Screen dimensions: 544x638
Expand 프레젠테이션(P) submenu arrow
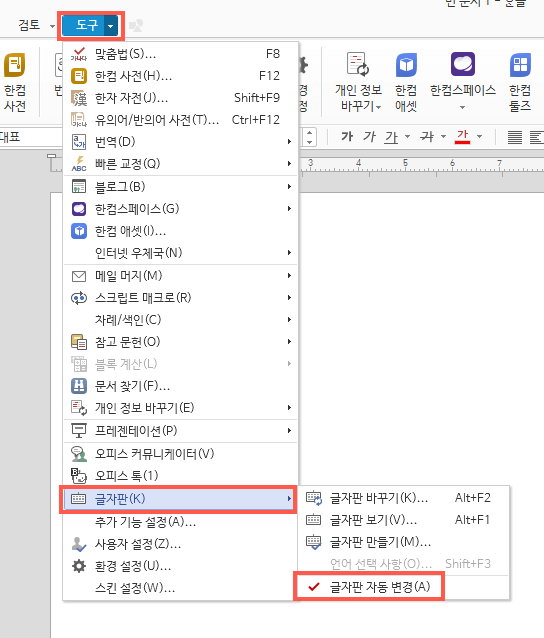[x=289, y=431]
